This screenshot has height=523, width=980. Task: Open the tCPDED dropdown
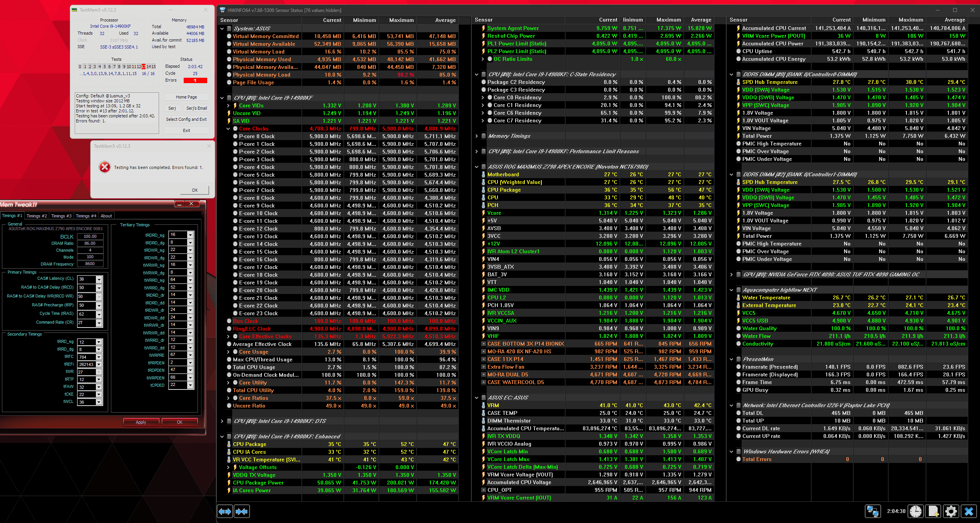click(x=190, y=385)
